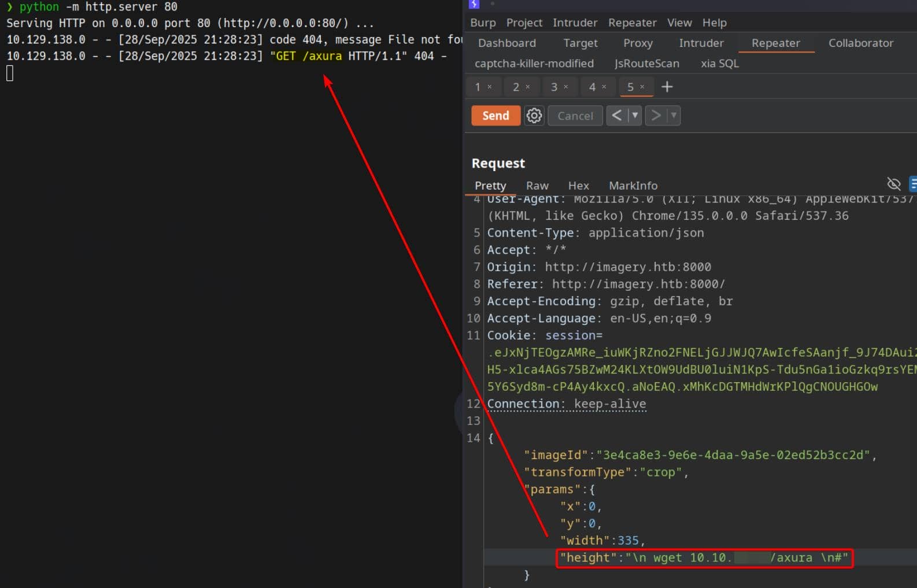Go back to previous request in history

click(616, 116)
